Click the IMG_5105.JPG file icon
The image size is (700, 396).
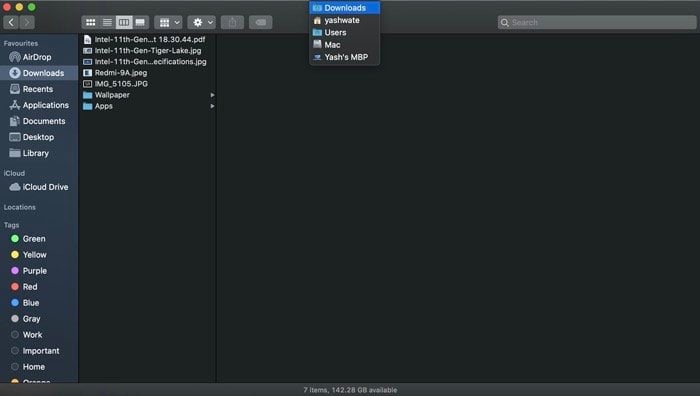88,84
